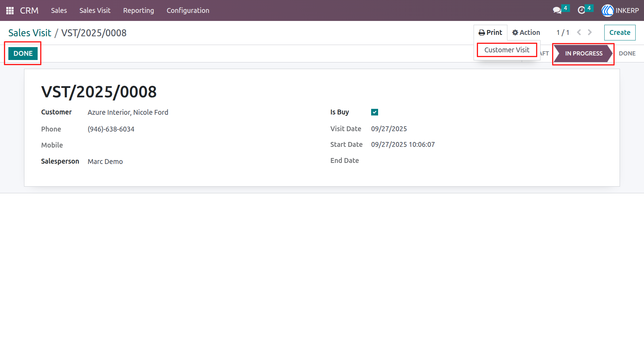Go back to Sales Visit breadcrumb
Image resolution: width=644 pixels, height=337 pixels.
(x=30, y=33)
